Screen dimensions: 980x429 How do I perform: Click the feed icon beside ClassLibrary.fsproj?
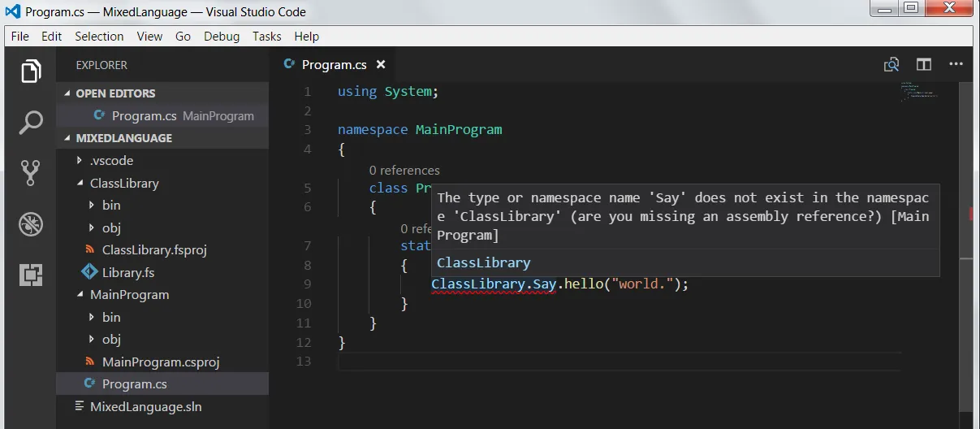click(89, 250)
